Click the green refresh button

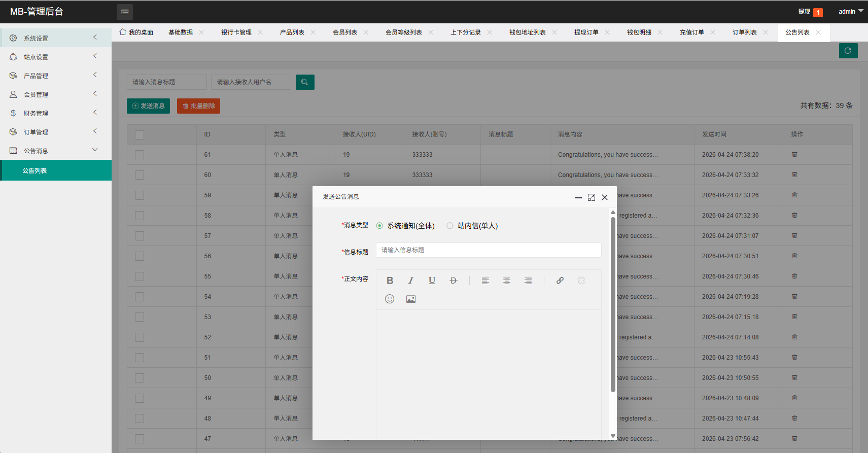coord(848,51)
